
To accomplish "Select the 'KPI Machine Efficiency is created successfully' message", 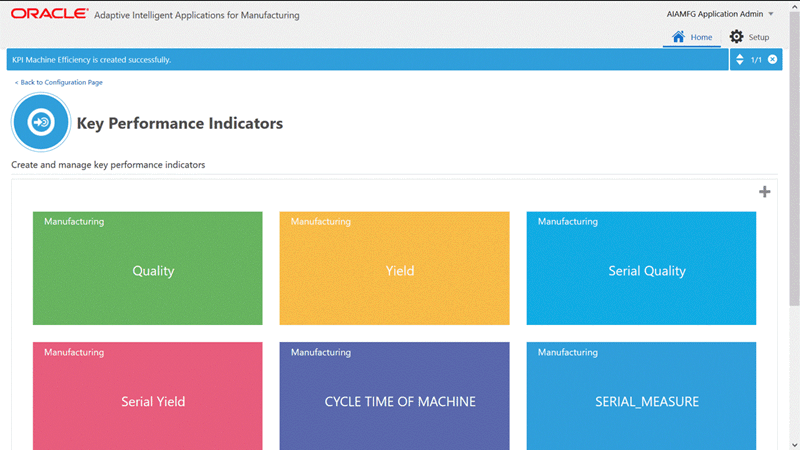I will pos(91,60).
